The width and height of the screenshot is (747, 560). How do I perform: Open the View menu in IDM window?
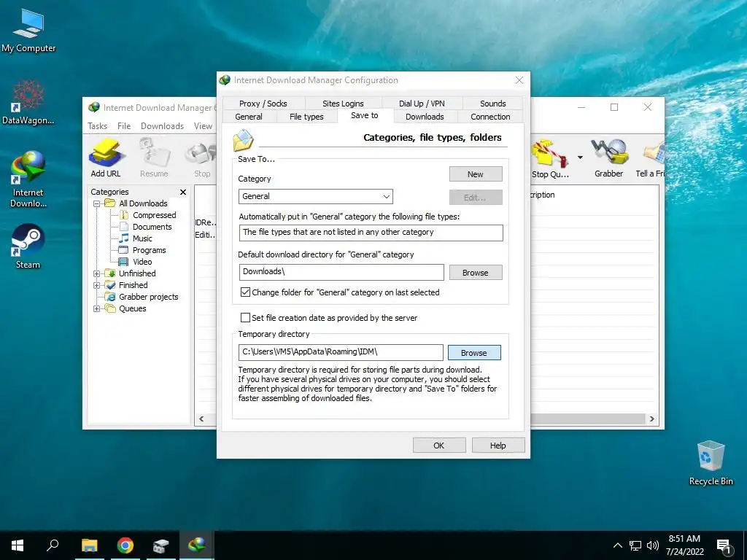pos(203,125)
